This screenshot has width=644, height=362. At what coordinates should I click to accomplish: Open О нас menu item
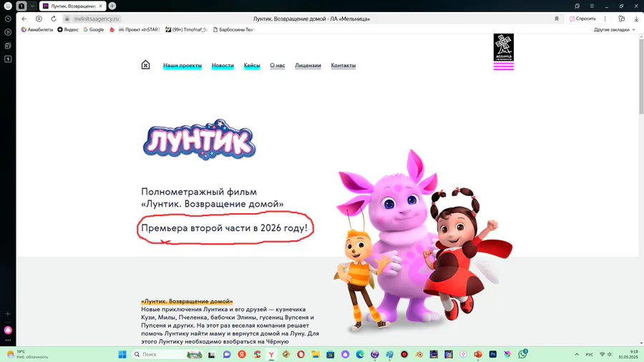[277, 65]
